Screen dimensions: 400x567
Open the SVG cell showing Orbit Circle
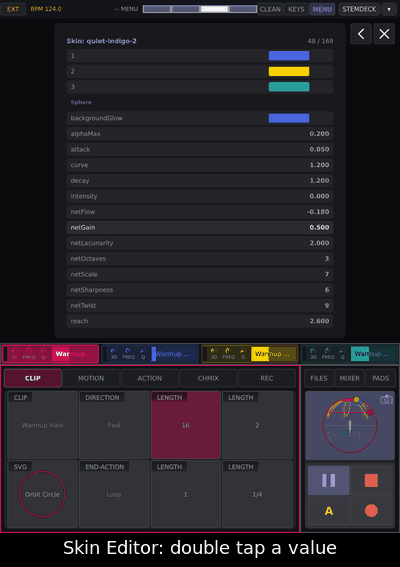(42, 494)
